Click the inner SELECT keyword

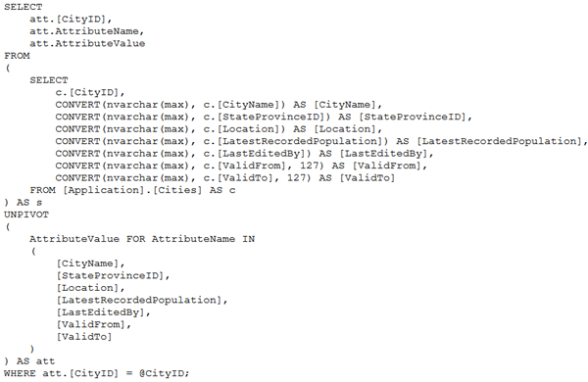49,80
